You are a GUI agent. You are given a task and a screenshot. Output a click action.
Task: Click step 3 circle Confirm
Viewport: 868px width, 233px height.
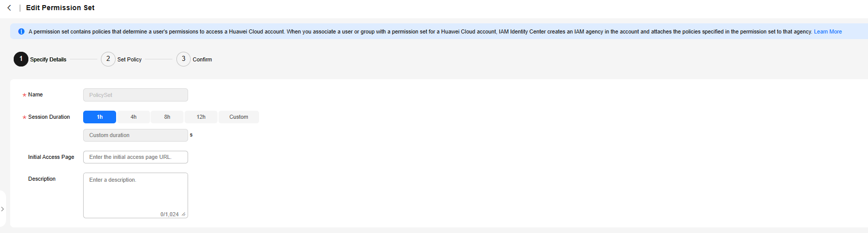pos(184,59)
